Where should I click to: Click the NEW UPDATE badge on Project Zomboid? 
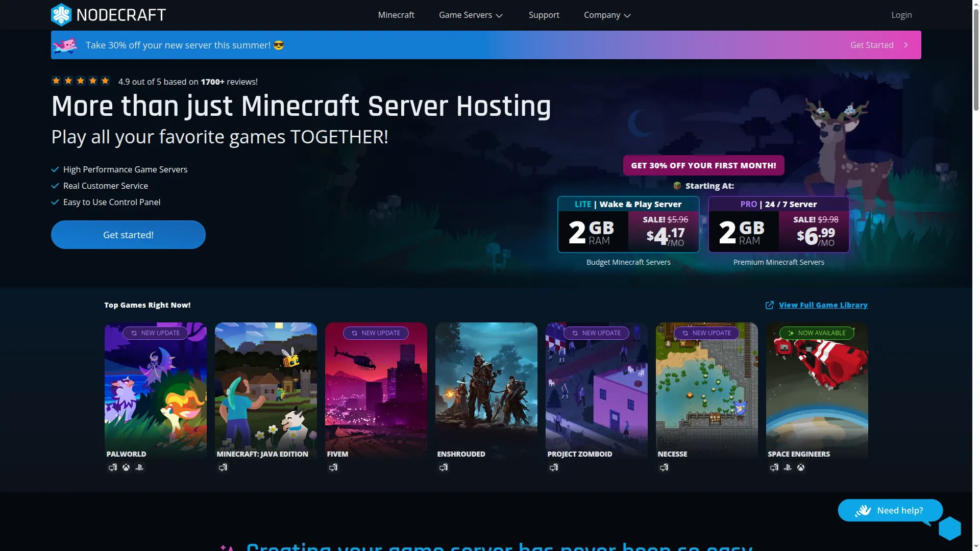click(597, 333)
